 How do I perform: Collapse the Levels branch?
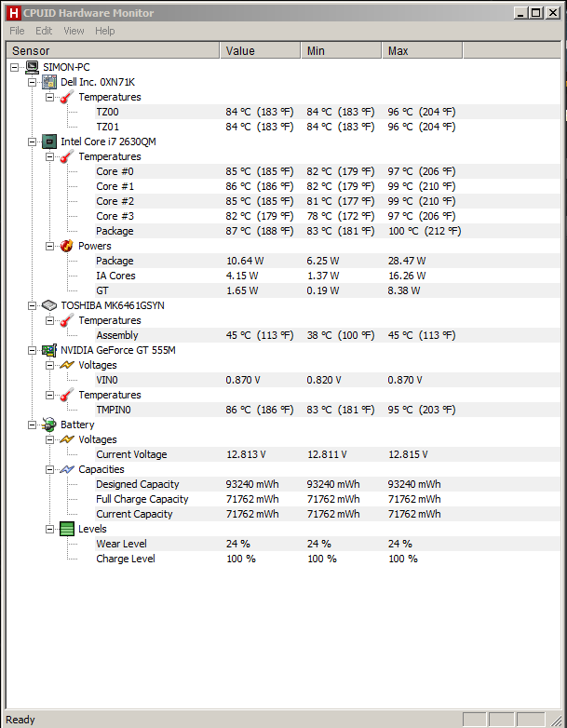point(49,529)
